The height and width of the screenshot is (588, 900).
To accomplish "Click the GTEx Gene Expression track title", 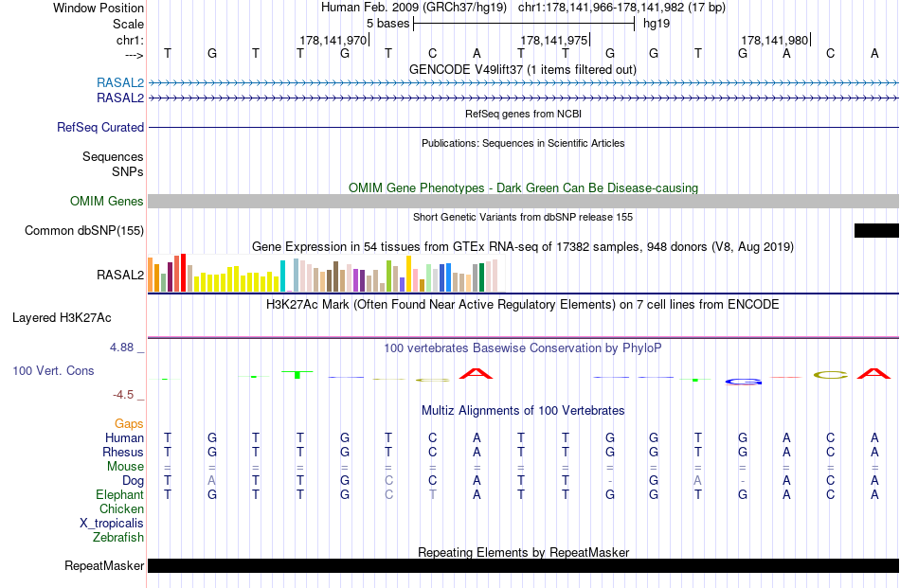I will pos(523,247).
